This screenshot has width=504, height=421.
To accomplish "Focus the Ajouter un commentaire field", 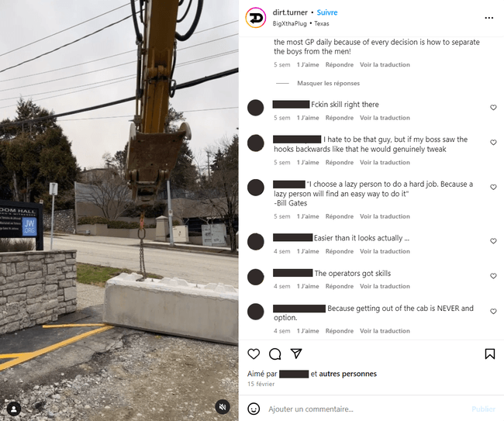I will pos(367,409).
